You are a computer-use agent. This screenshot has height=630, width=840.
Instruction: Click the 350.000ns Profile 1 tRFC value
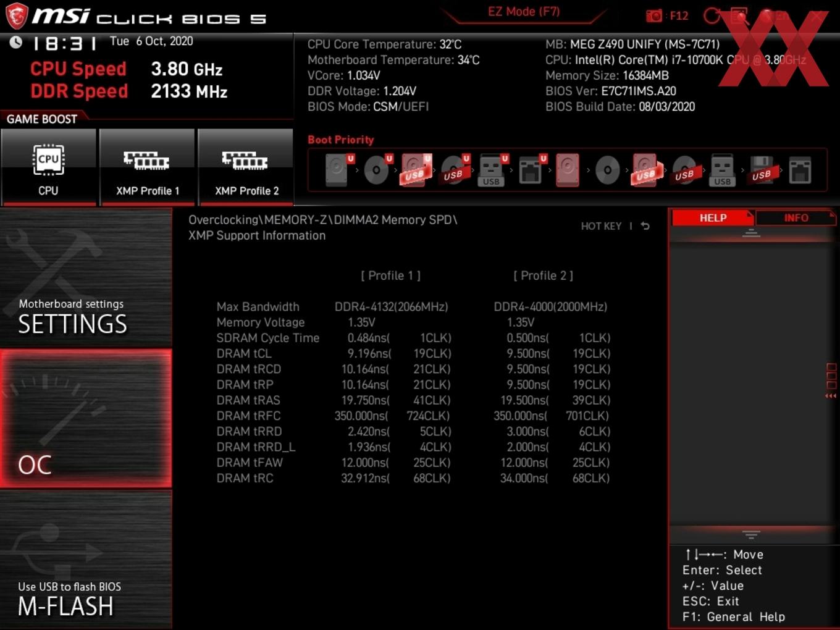click(361, 416)
